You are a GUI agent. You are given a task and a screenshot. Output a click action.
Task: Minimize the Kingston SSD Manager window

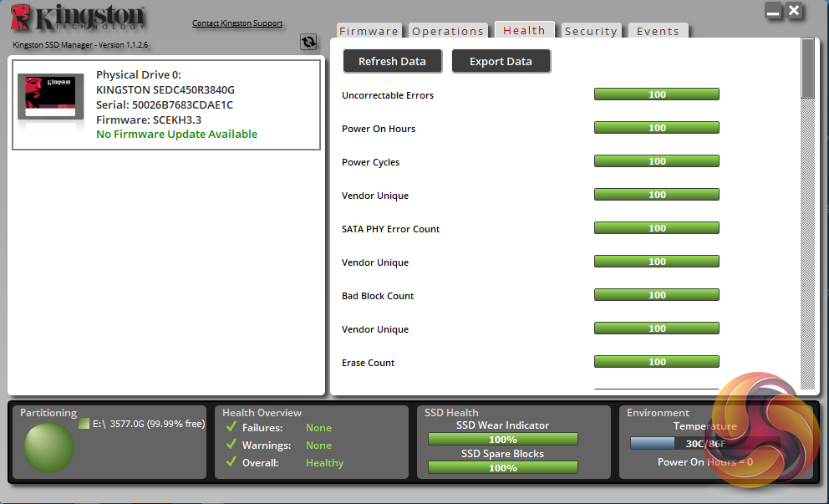pos(773,11)
